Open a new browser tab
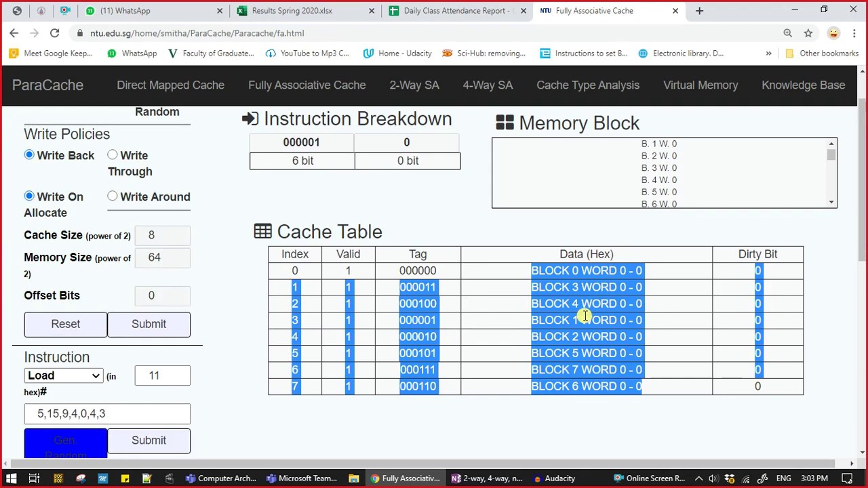 click(x=699, y=11)
